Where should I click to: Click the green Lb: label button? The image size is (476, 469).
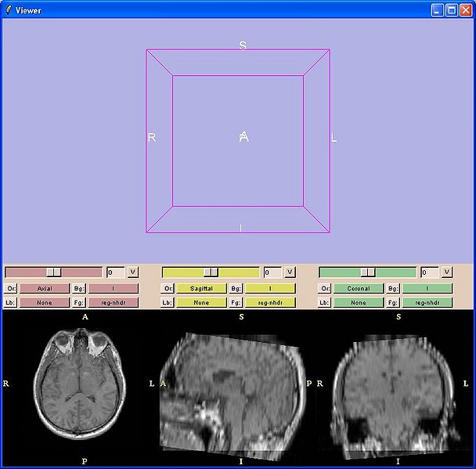pyautogui.click(x=324, y=302)
